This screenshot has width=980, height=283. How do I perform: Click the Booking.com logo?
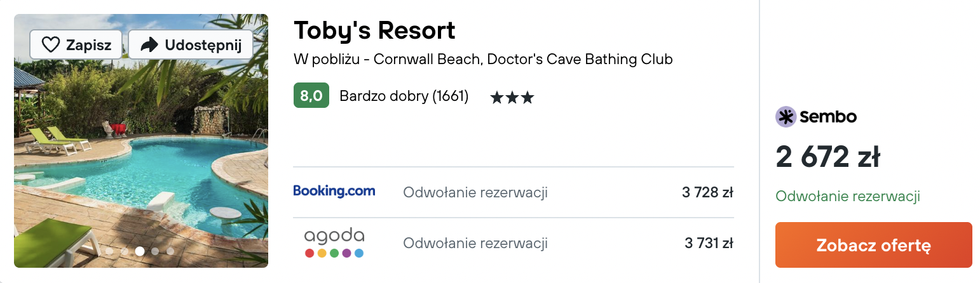pos(334,192)
